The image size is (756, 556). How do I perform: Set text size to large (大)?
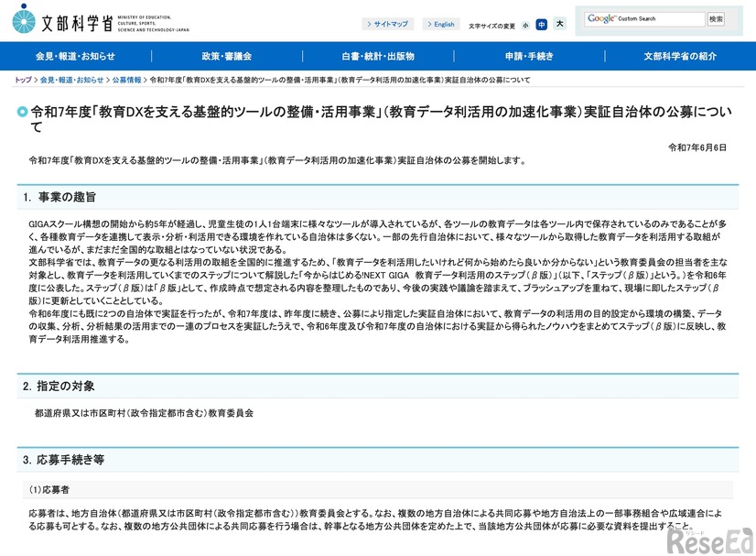tap(560, 24)
